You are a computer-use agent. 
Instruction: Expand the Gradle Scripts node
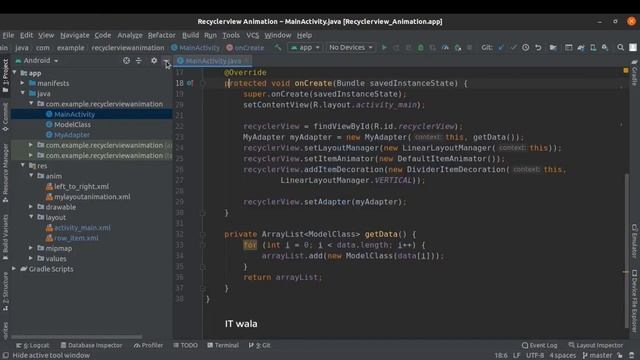15,269
